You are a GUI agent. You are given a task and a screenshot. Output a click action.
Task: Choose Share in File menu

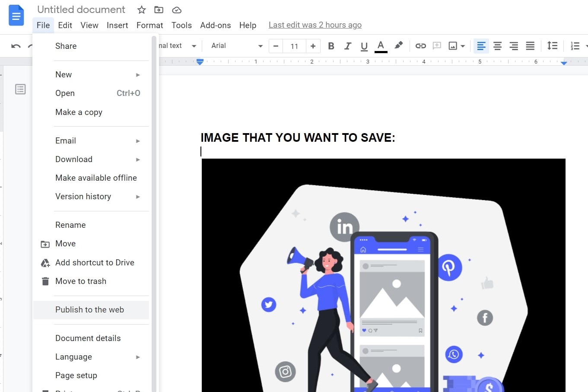(91, 46)
